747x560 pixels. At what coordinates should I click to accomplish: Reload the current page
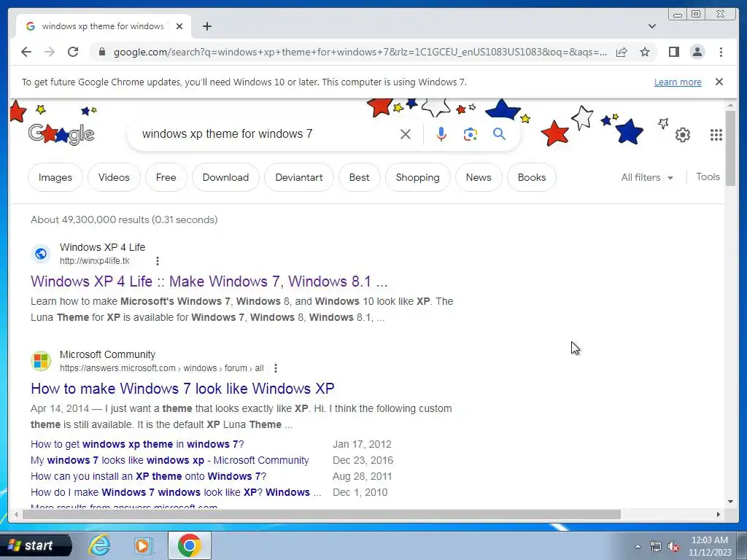click(x=73, y=52)
